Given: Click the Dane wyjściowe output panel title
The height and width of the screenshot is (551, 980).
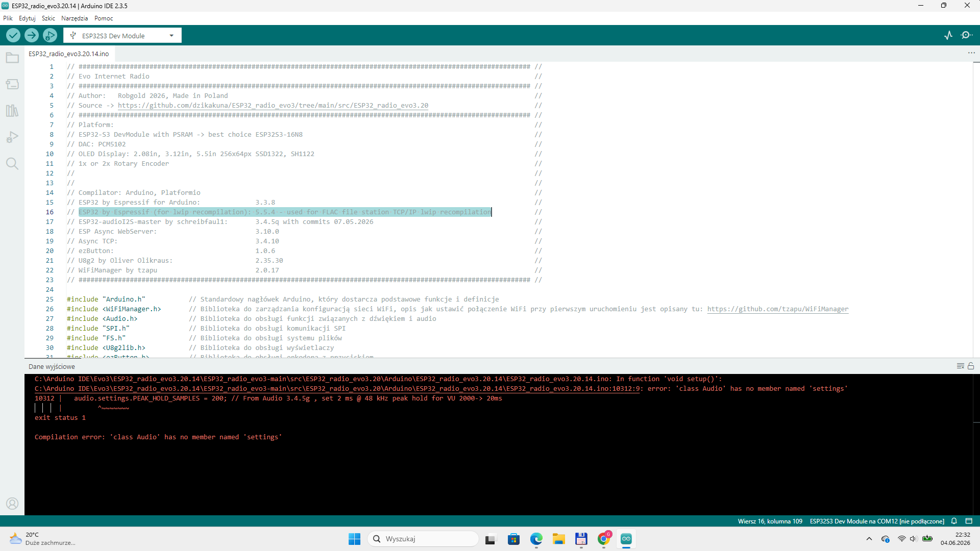Looking at the screenshot, I should (52, 366).
